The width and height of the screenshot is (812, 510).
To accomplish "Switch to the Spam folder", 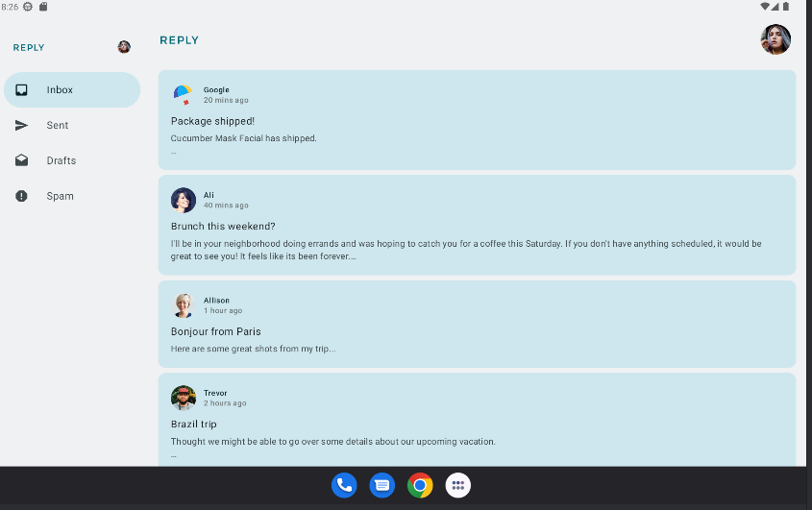I will pyautogui.click(x=72, y=196).
